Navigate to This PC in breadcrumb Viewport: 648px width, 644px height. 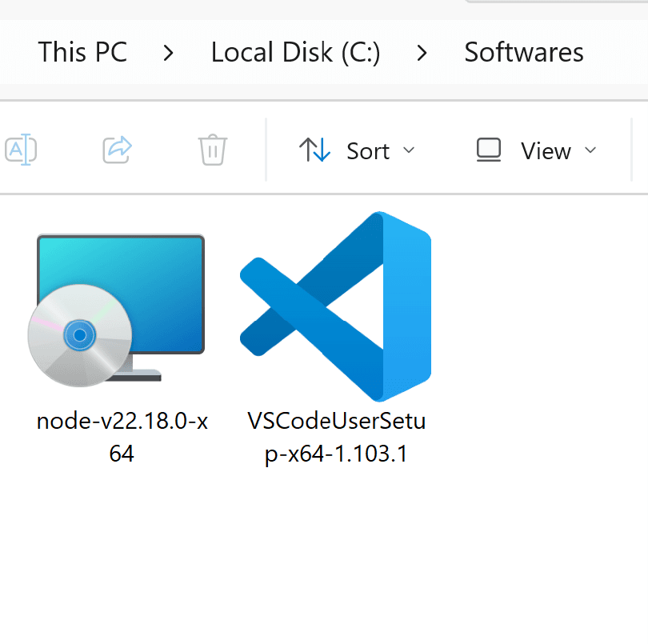point(82,52)
